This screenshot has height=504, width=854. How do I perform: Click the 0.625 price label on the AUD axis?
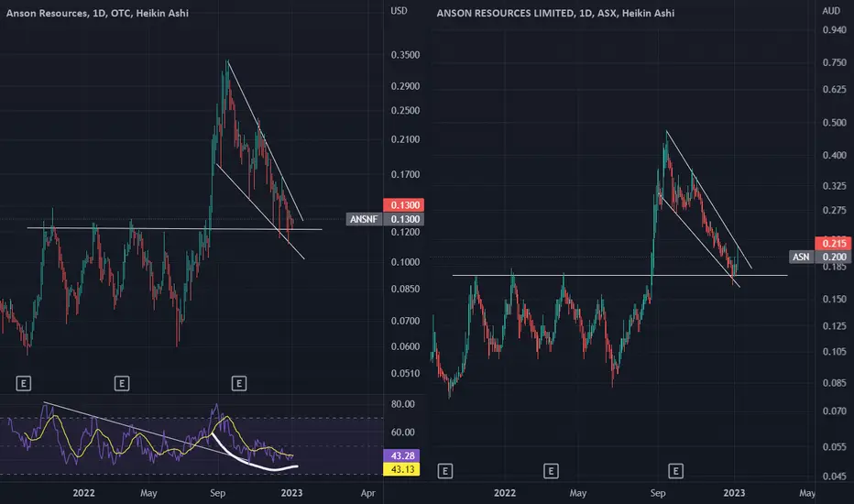(x=835, y=90)
